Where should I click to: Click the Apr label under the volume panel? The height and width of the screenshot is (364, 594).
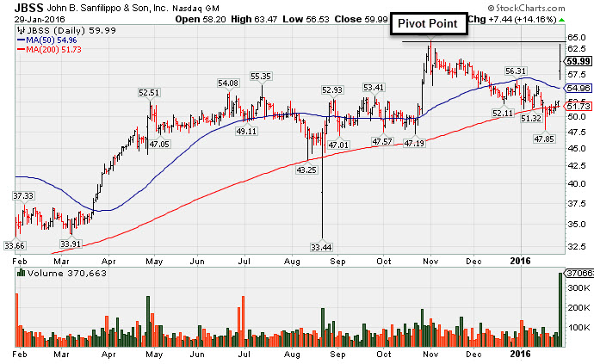108,355
